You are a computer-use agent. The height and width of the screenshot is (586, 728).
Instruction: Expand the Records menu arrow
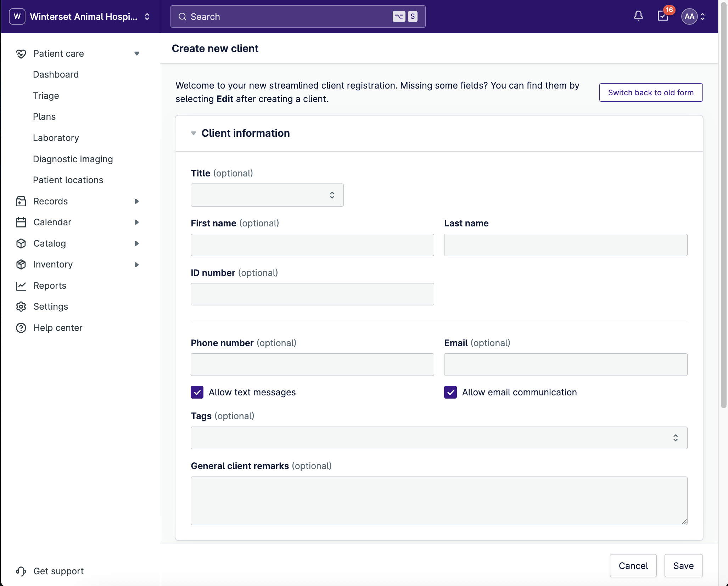coord(137,201)
